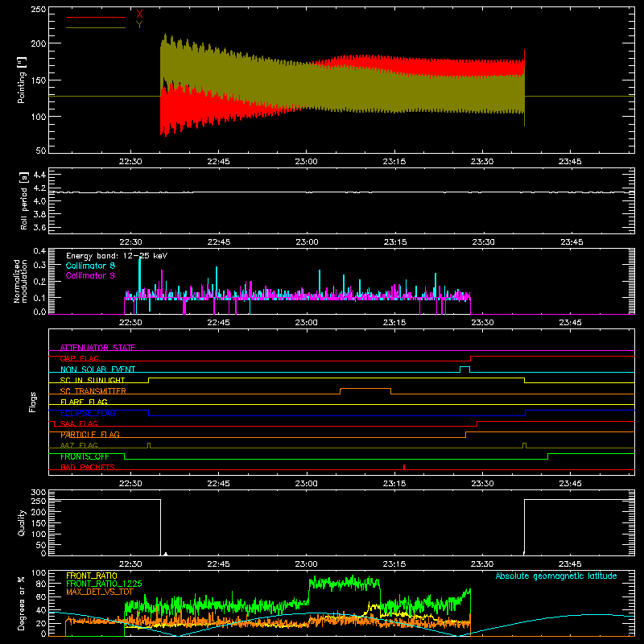Click the Pointing axis title
Viewport: 644px width, 644px height.
click(22, 80)
